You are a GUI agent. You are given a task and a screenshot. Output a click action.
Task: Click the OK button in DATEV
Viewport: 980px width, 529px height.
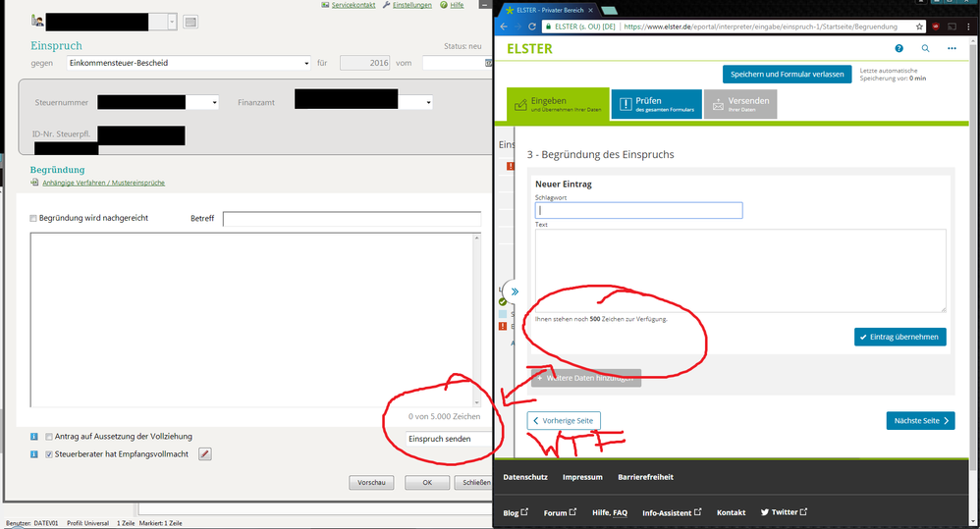click(427, 483)
